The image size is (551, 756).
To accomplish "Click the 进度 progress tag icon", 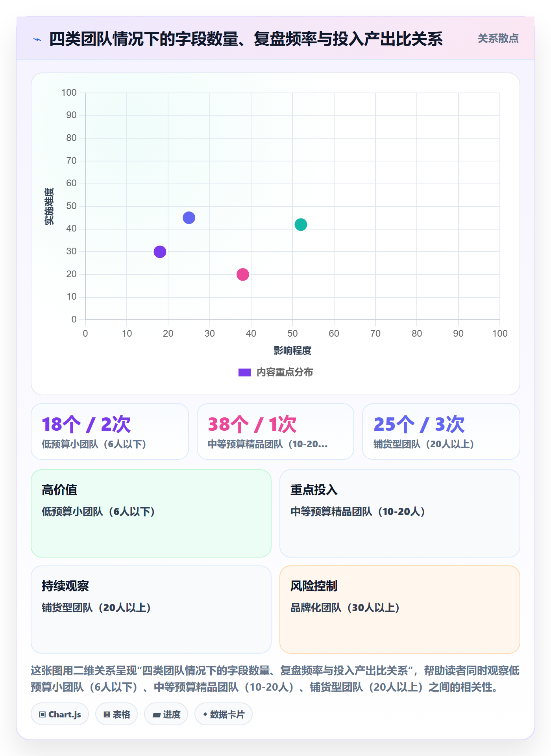I will (x=157, y=715).
